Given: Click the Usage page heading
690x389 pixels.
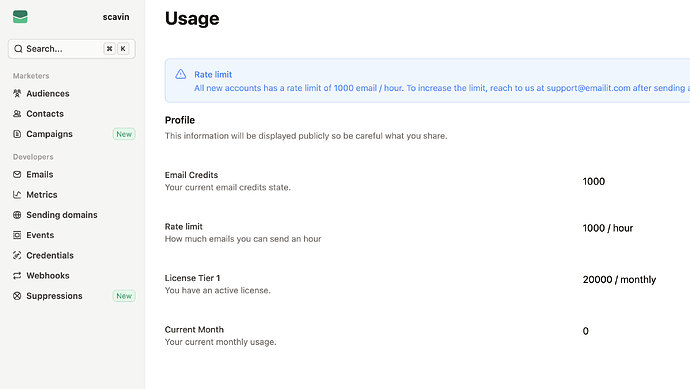Looking at the screenshot, I should (192, 18).
